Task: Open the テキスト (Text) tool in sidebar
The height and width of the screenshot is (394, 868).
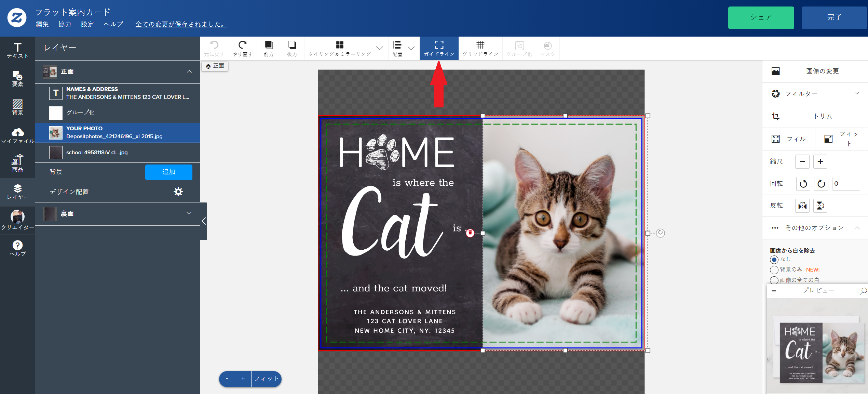Action: tap(17, 50)
